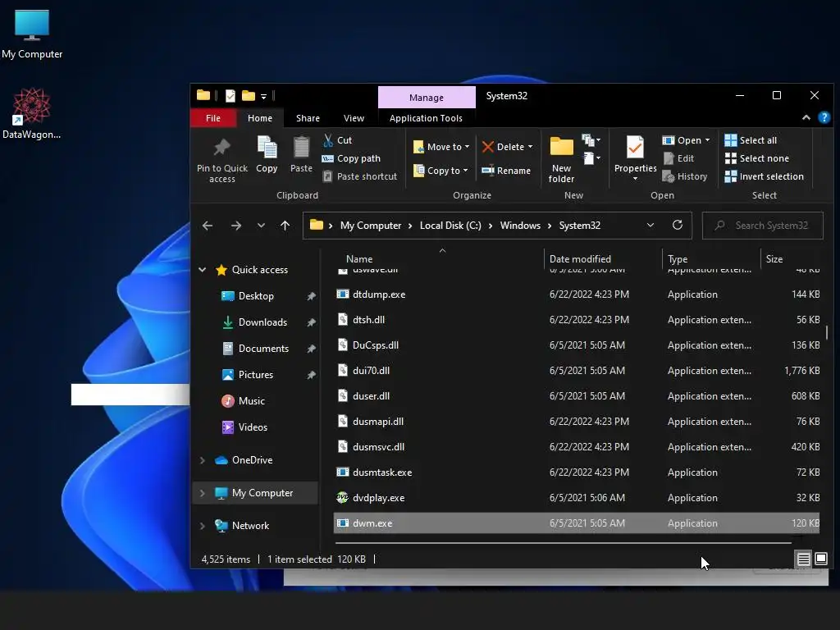Minimize the ribbon with caret

point(806,118)
